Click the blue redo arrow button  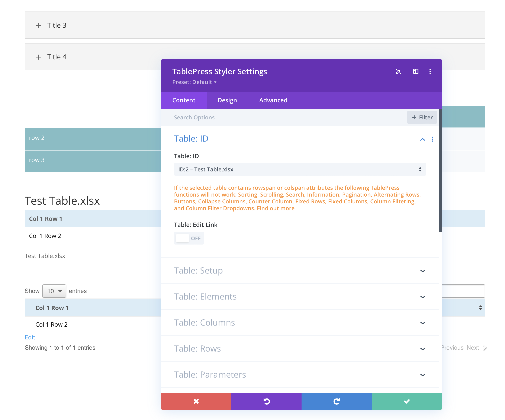pos(337,401)
